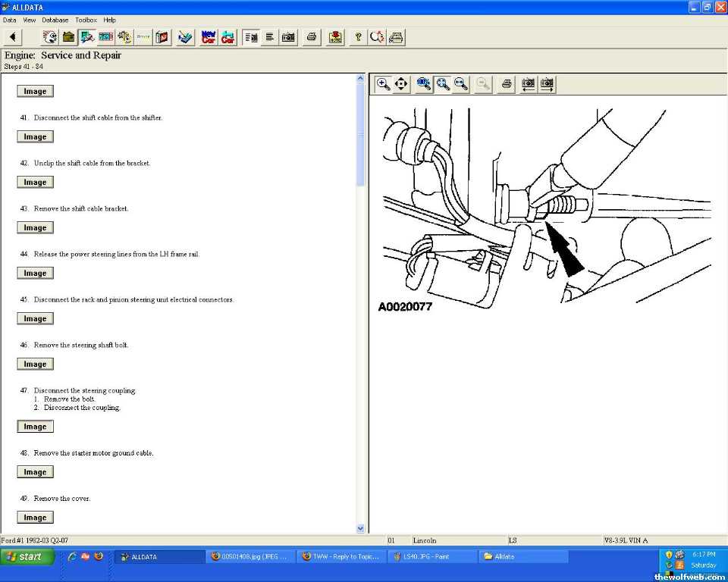Switch to LS40.JPG - Paint taskbar window
The width and height of the screenshot is (728, 582).
[x=431, y=556]
